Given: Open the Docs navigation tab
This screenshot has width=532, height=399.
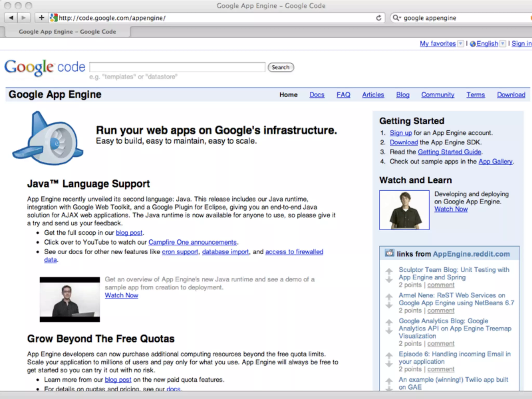Looking at the screenshot, I should tap(317, 95).
